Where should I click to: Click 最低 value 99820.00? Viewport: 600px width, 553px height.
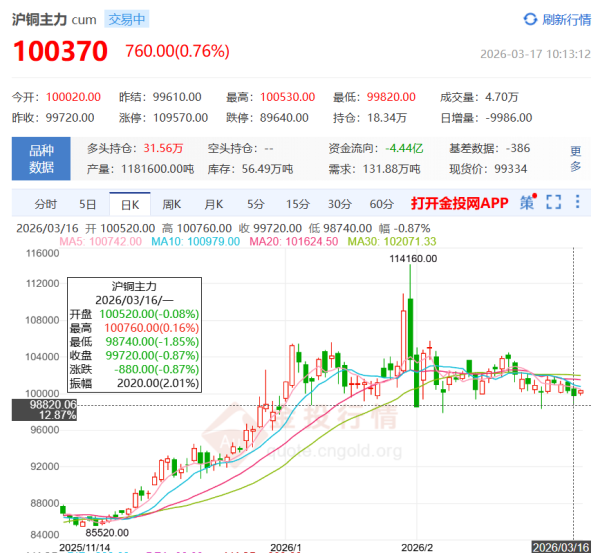point(391,97)
